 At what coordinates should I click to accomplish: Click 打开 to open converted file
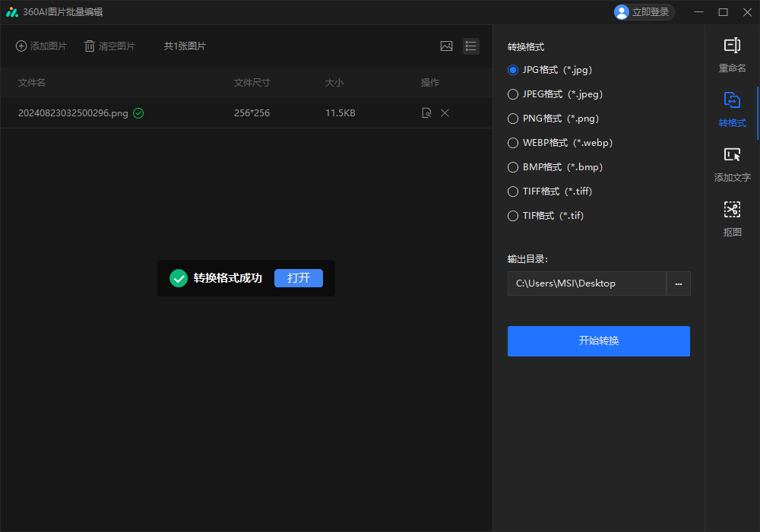(298, 277)
